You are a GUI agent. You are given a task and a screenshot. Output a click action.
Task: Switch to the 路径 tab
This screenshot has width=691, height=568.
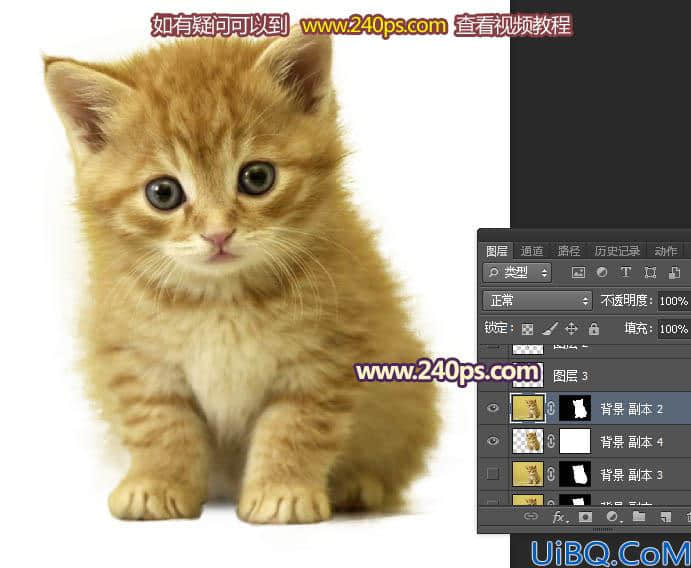pos(568,251)
